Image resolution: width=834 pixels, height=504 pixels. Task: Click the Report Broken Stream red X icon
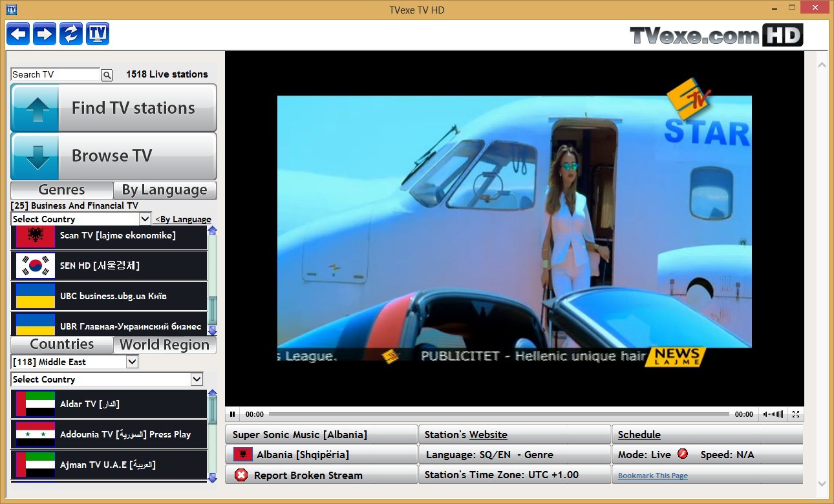tap(241, 476)
